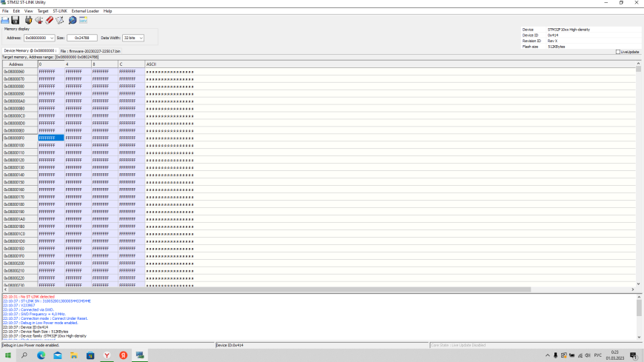This screenshot has height=362, width=644.
Task: Open the Target menu
Action: click(x=43, y=11)
